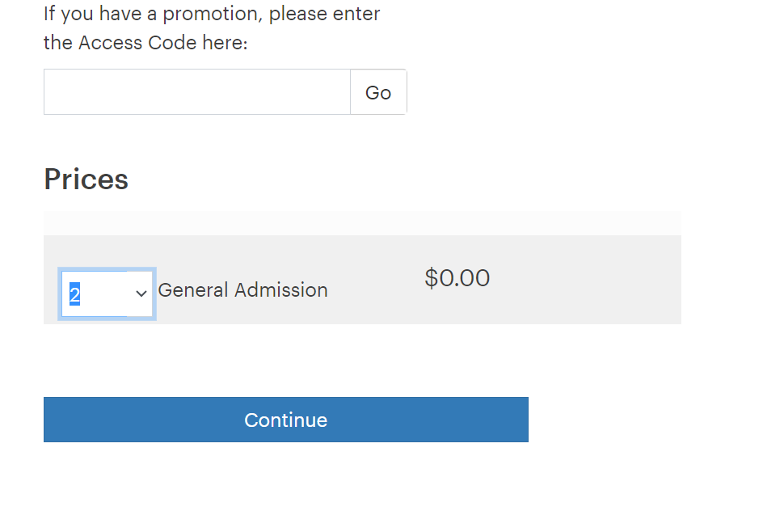Click the word "promotion" in the instructions
This screenshot has width=784, height=532.
(x=212, y=14)
